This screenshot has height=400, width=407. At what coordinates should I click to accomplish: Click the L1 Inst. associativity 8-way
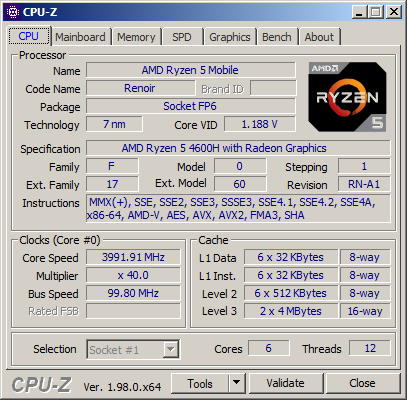[x=365, y=275]
